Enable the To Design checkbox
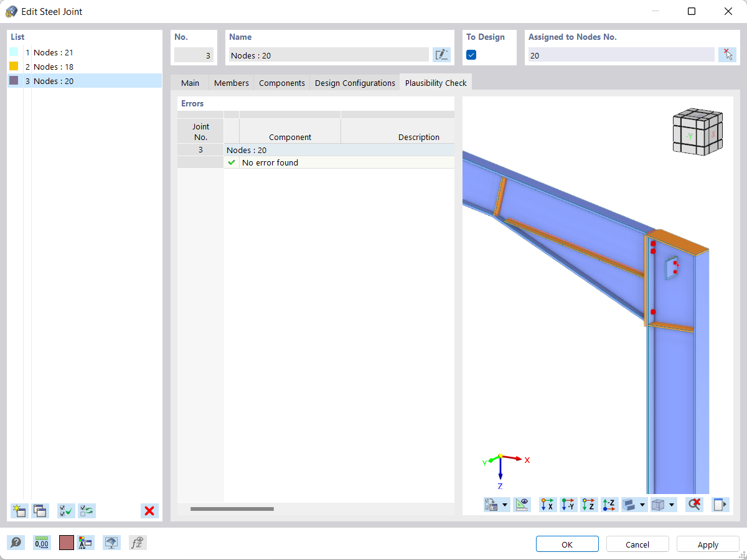This screenshot has width=747, height=560. (x=471, y=55)
